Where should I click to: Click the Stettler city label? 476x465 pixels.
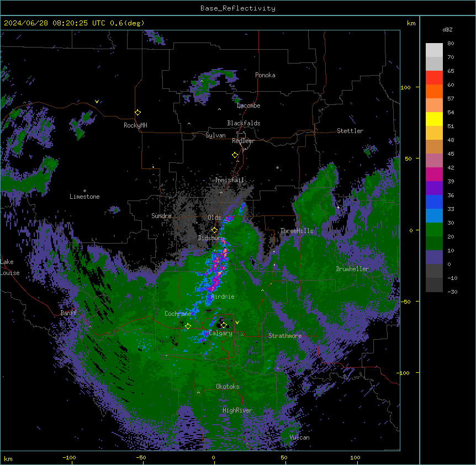point(350,131)
